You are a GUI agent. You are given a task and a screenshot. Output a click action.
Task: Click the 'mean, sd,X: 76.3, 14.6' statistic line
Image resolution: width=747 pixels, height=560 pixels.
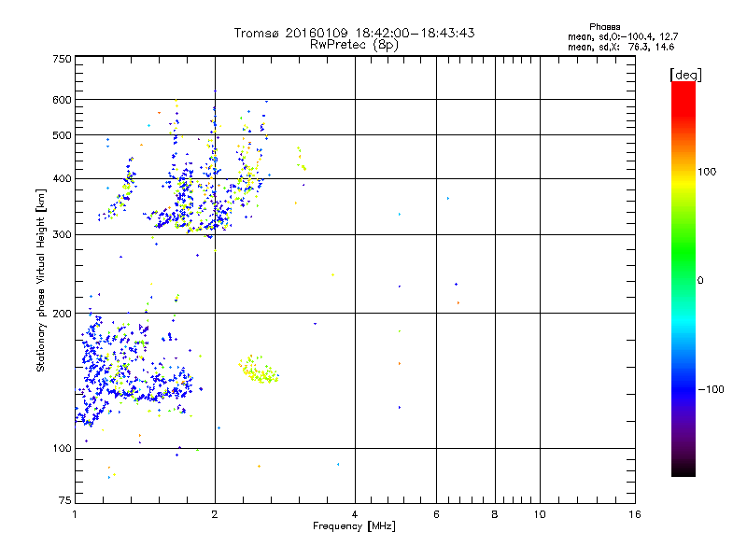[621, 47]
